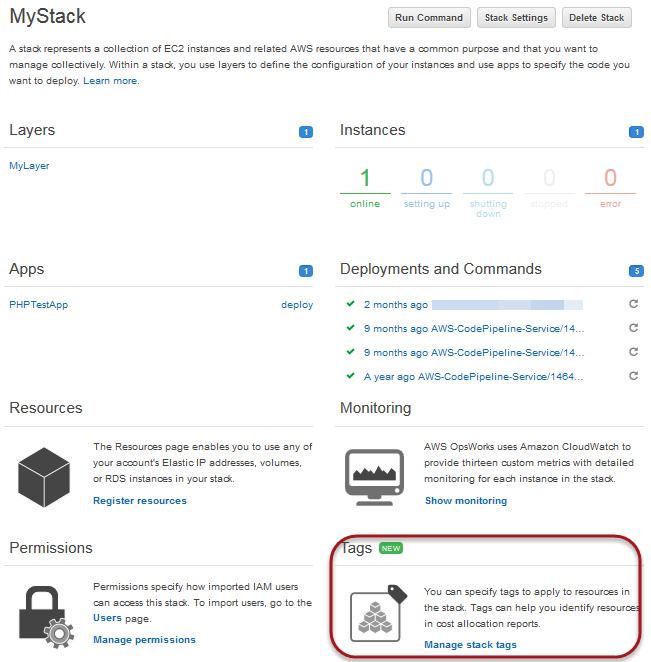This screenshot has height=662, width=651.
Task: Click the Permissions section heading
Action: [51, 548]
